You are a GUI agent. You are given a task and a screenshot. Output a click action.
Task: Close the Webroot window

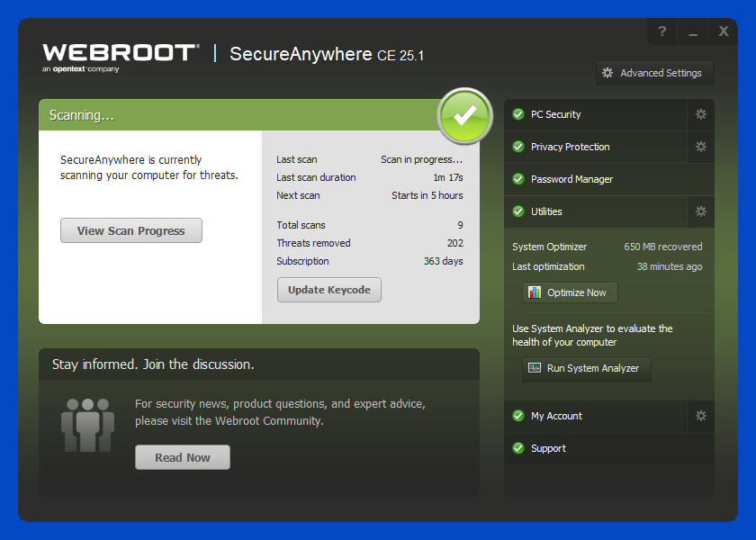[724, 31]
